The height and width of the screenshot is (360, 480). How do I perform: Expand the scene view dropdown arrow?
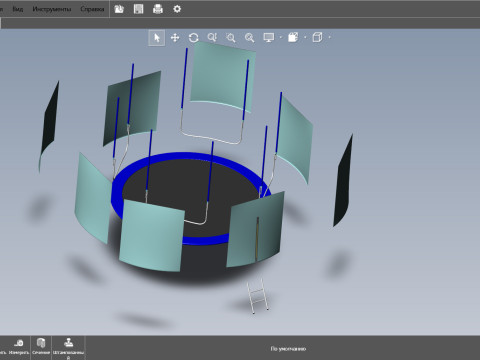coord(305,37)
